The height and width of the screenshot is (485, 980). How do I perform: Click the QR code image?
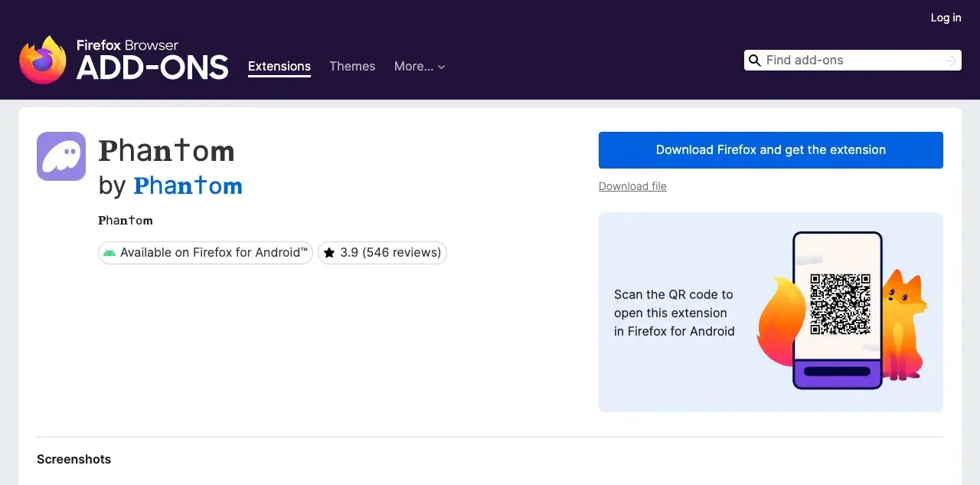pyautogui.click(x=840, y=304)
